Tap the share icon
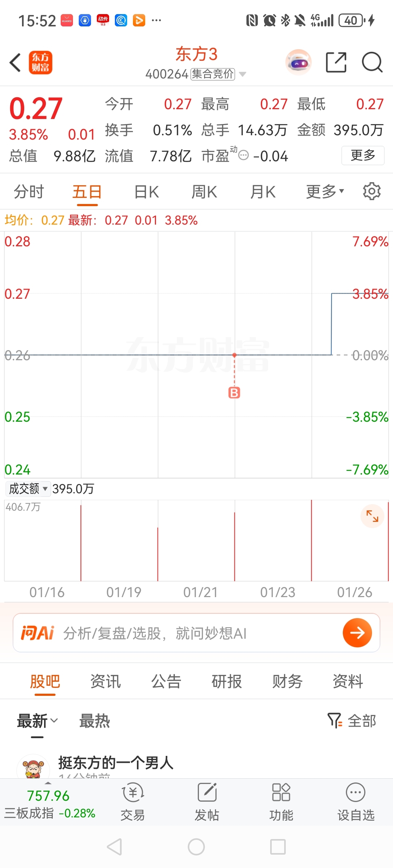393x868 pixels. click(336, 63)
